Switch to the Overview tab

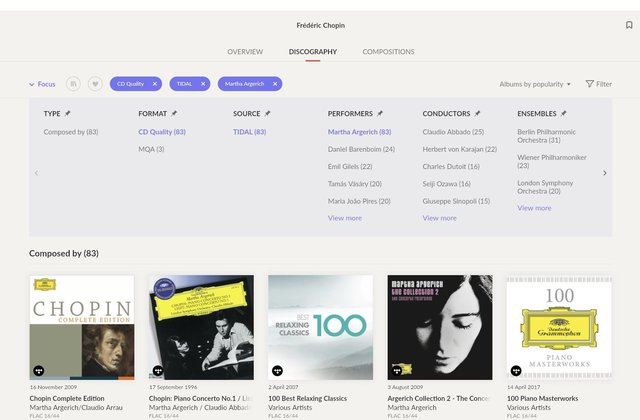tap(245, 51)
